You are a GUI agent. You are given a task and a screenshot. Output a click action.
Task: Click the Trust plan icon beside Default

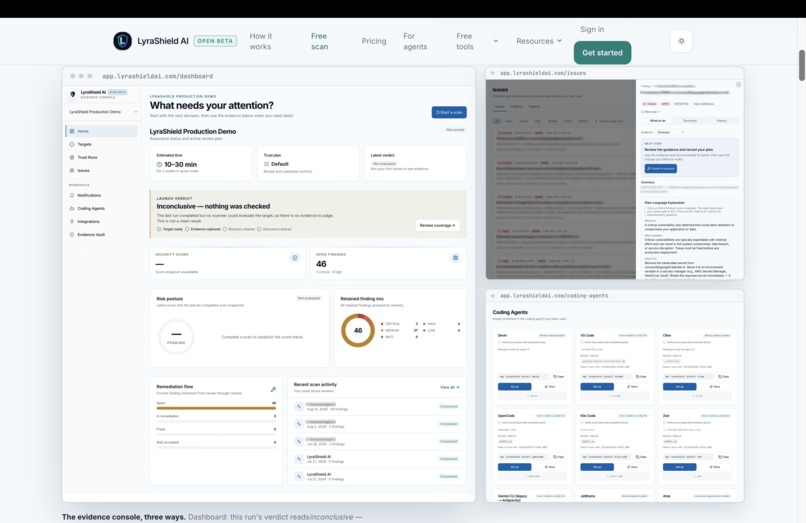(266, 164)
